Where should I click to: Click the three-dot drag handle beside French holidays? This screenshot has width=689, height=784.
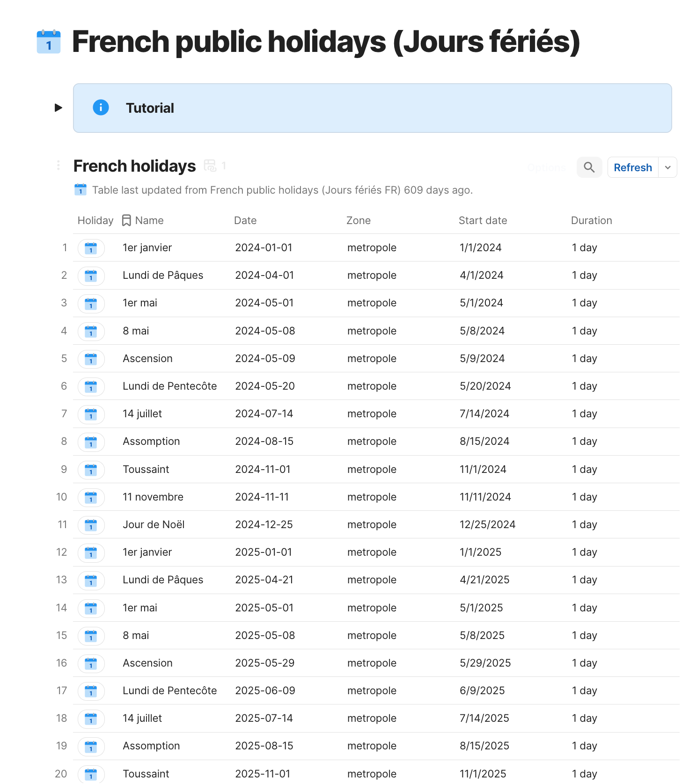click(x=58, y=165)
